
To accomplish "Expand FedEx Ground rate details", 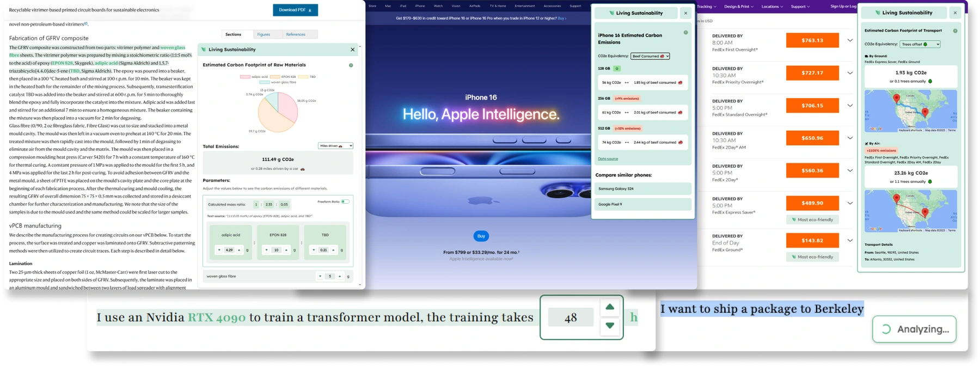I will click(x=850, y=241).
